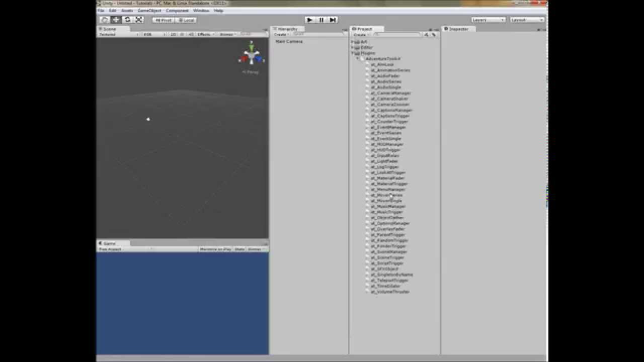Open the Textured draw mode dropdown
644x362 pixels.
click(x=118, y=35)
